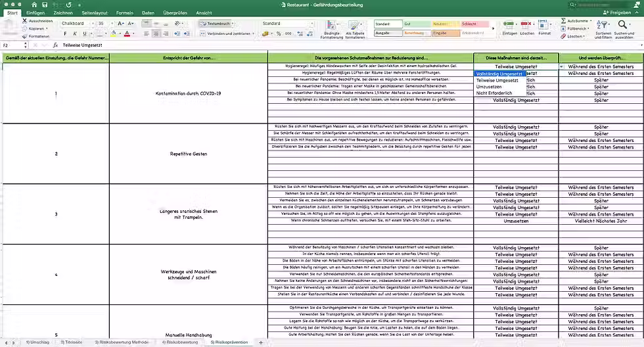The width and height of the screenshot is (644, 347).
Task: Align text right in the ribbon
Action: [166, 34]
